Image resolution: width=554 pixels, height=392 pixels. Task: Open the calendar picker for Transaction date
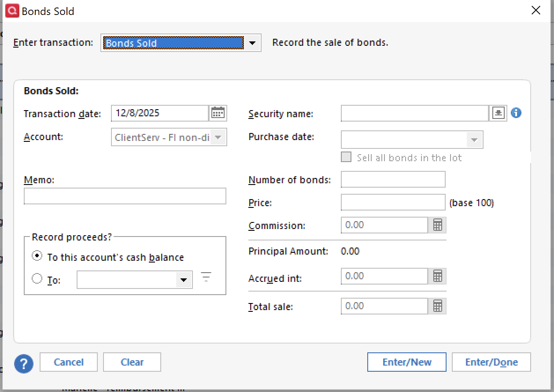pyautogui.click(x=218, y=113)
